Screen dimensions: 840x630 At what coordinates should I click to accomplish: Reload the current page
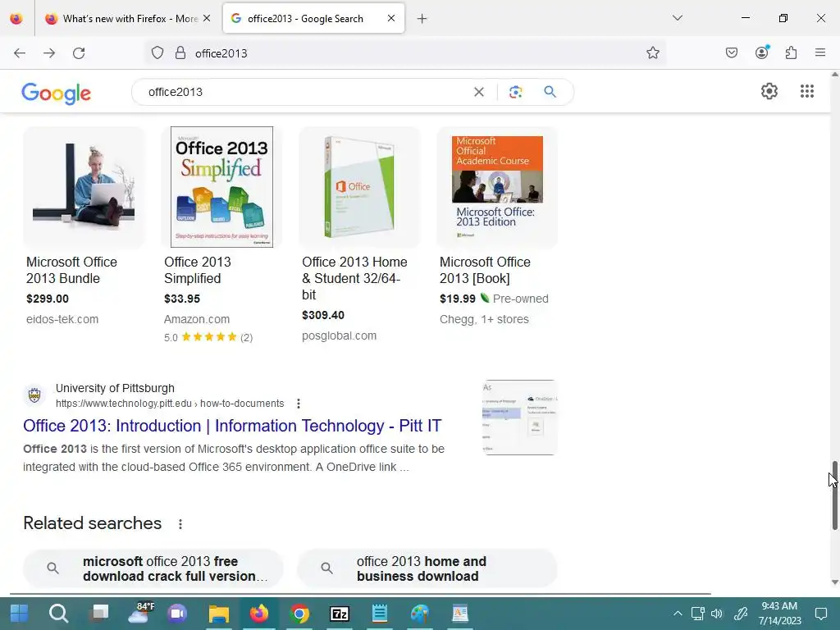tap(79, 53)
